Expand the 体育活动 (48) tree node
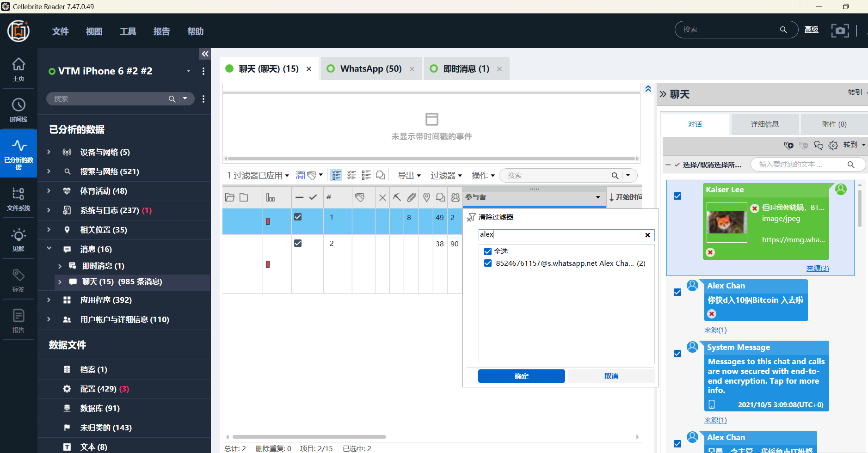This screenshot has height=453, width=868. point(49,191)
